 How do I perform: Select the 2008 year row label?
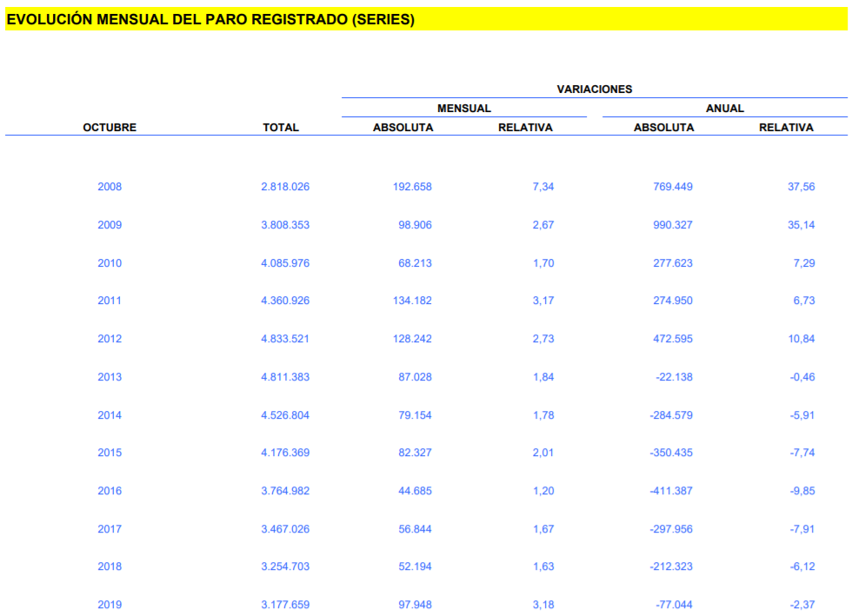(110, 187)
